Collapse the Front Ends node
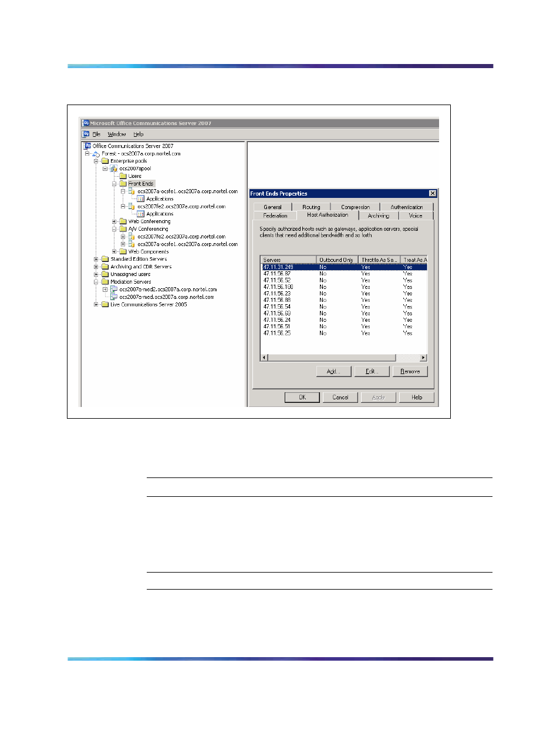The width and height of the screenshot is (560, 747). point(114,184)
